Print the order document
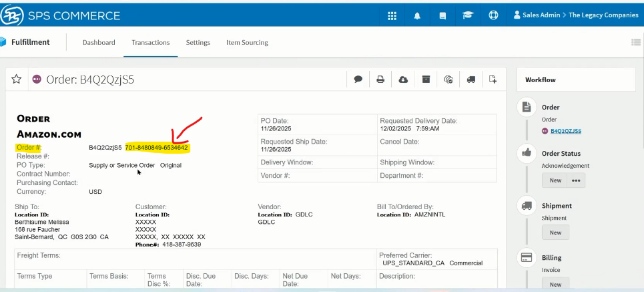The width and height of the screenshot is (644, 292). click(x=381, y=80)
